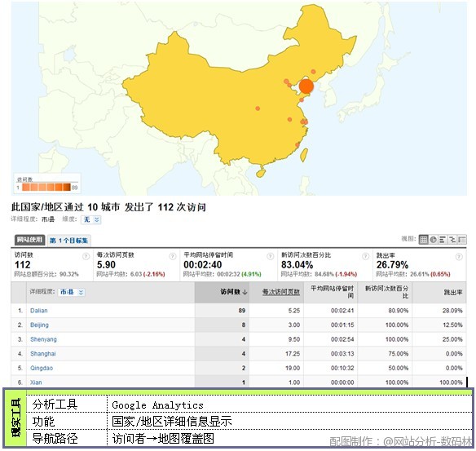
Task: Click the Shenyang dot northeast of Dalian
Action: (x=313, y=72)
